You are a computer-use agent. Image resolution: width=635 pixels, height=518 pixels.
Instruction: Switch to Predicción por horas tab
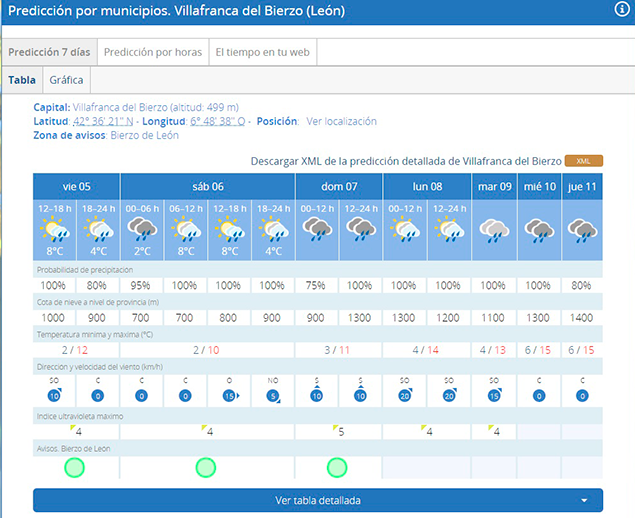coord(152,52)
